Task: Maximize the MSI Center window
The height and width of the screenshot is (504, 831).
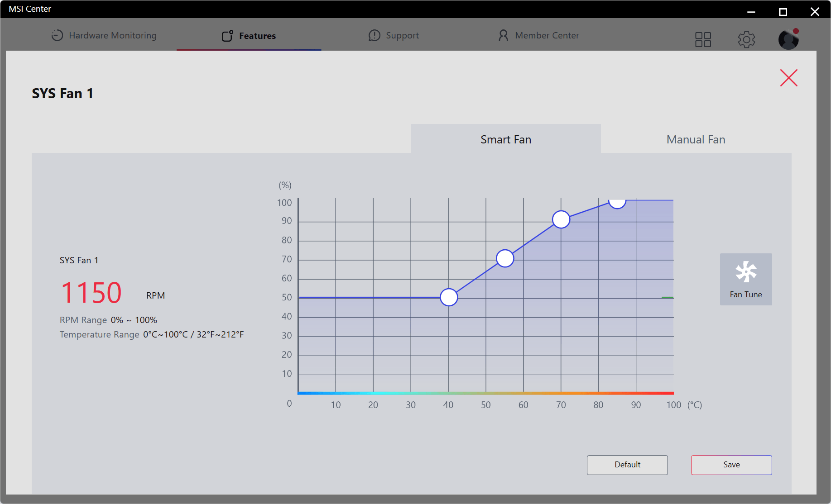Action: 783,12
